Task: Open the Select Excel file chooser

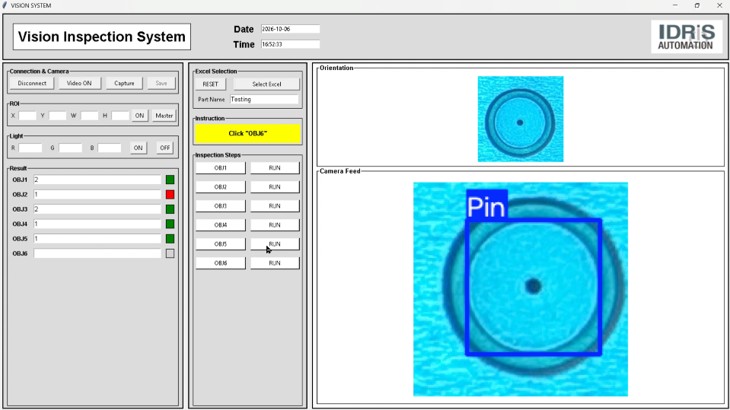Action: (x=266, y=84)
